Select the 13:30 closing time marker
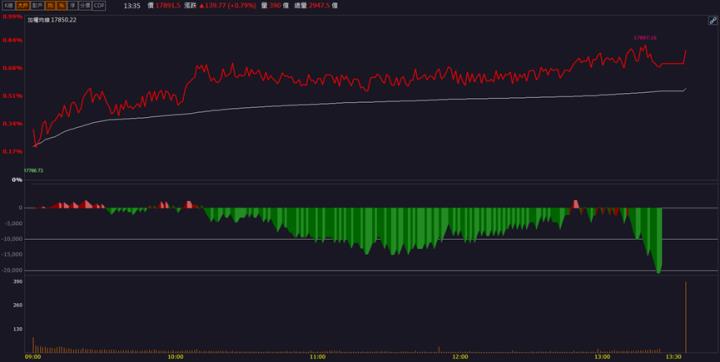The width and height of the screenshot is (720, 362). (673, 357)
